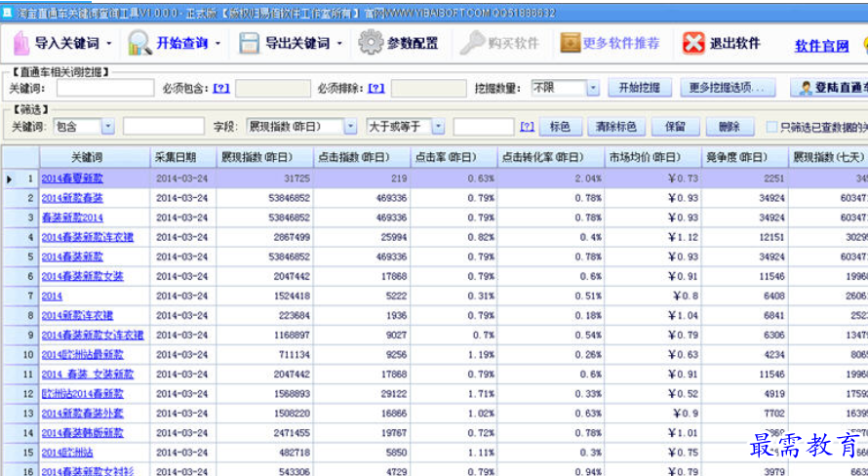Click the 必须包含 [?] help link

pyautogui.click(x=220, y=88)
